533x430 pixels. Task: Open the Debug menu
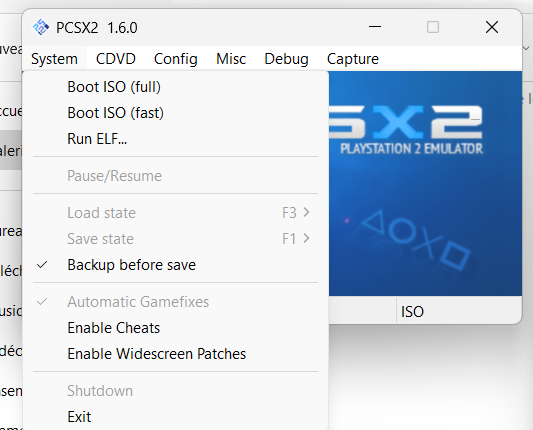[286, 59]
